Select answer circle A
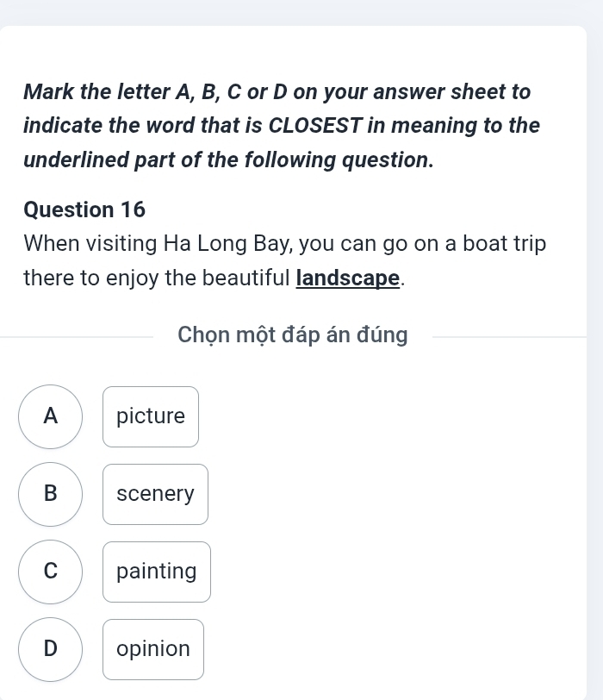 [x=51, y=416]
